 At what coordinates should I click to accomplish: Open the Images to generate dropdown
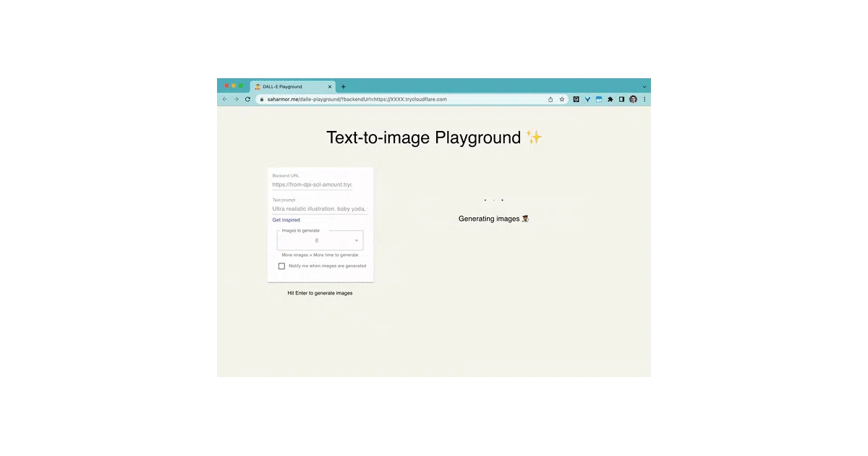pyautogui.click(x=320, y=240)
